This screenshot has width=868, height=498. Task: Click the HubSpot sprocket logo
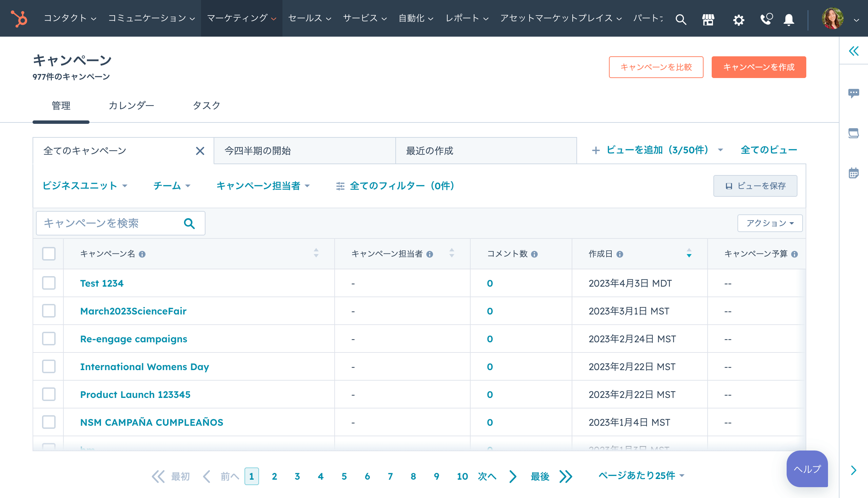point(19,18)
